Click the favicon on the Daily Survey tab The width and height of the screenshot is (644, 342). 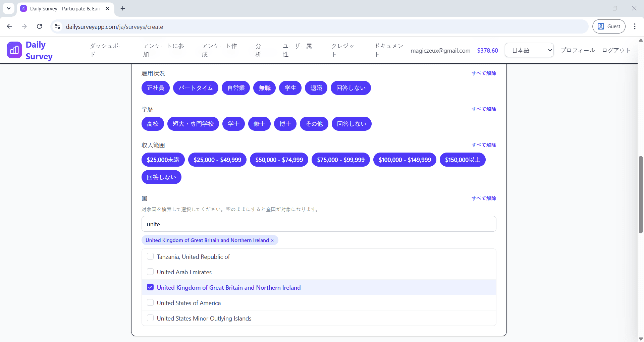[23, 8]
